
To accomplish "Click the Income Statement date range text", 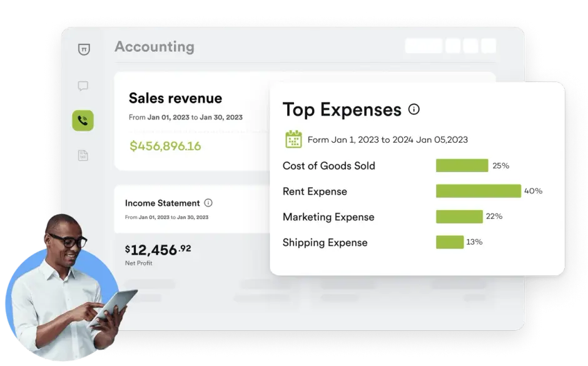I will click(166, 217).
